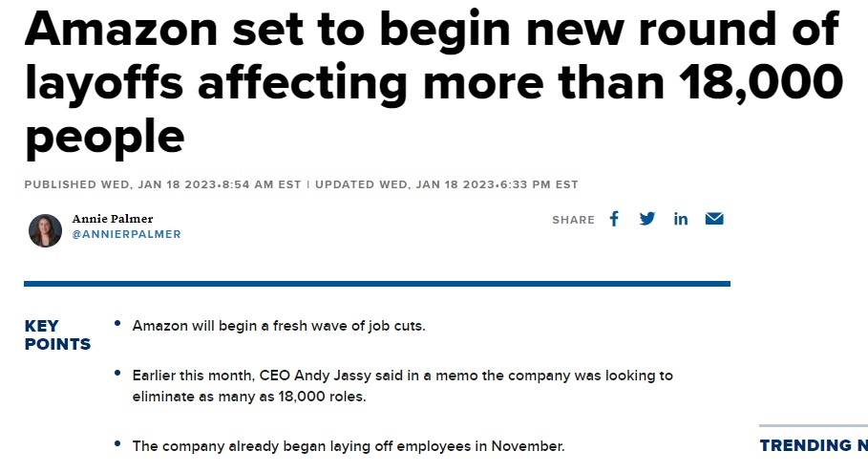Select the "fresh wave of job cuts" bullet

coord(279,326)
